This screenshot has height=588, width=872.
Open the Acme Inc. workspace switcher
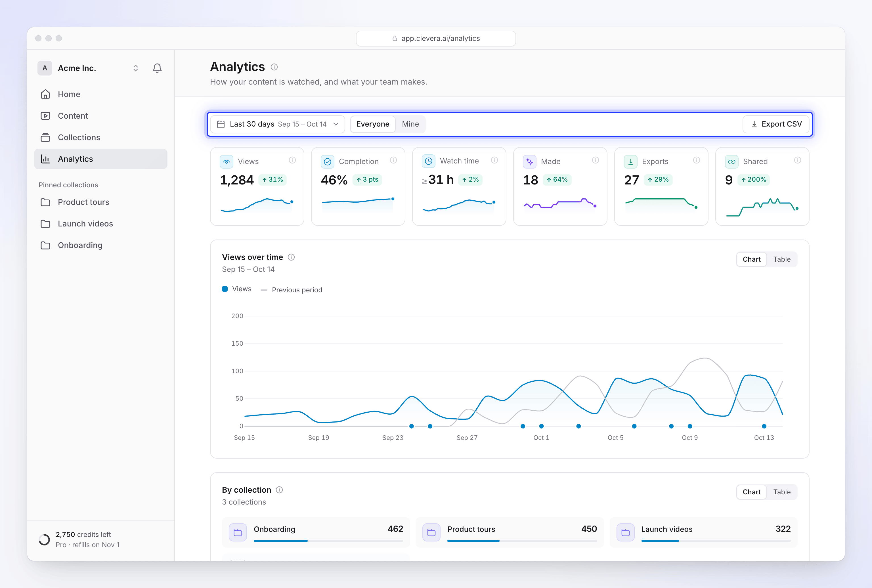89,68
